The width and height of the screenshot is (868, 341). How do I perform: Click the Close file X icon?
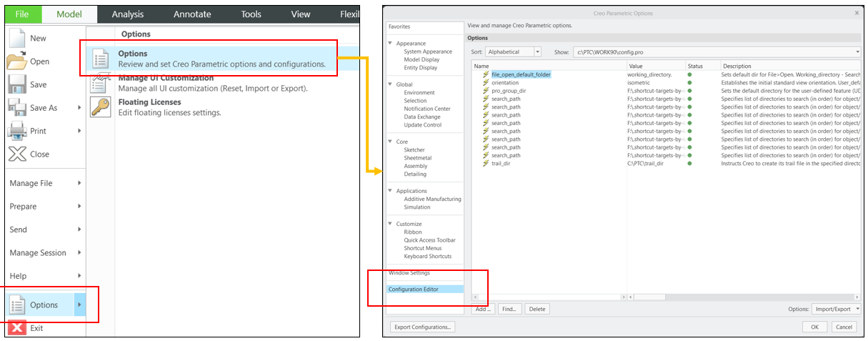[17, 154]
